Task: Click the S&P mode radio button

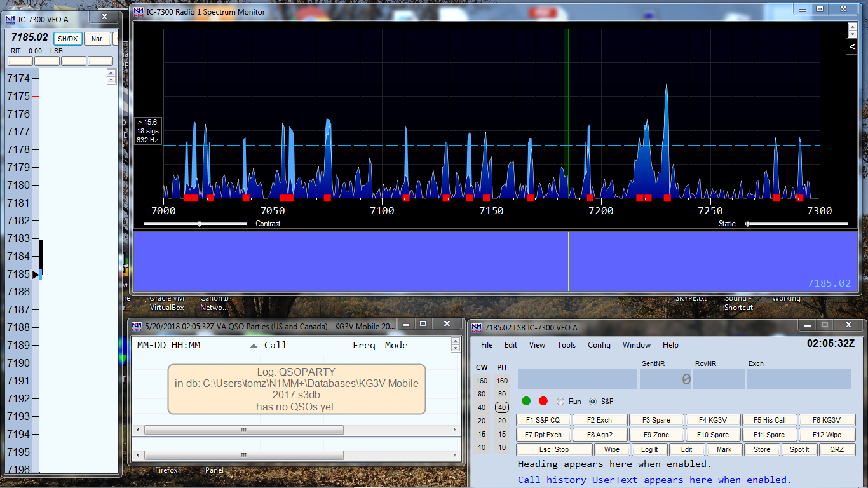Action: [x=594, y=401]
